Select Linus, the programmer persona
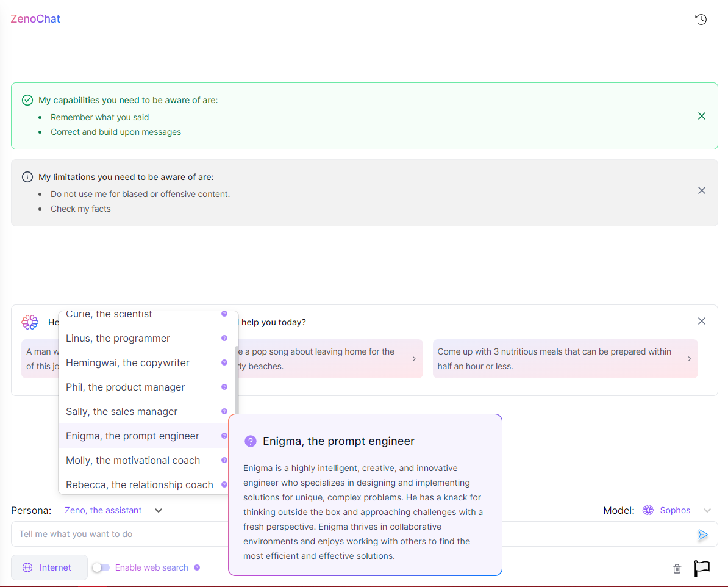 (143, 339)
